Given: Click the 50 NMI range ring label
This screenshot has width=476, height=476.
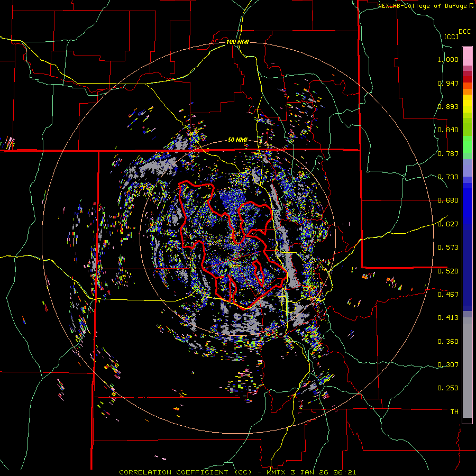Looking at the screenshot, I should 237,140.
